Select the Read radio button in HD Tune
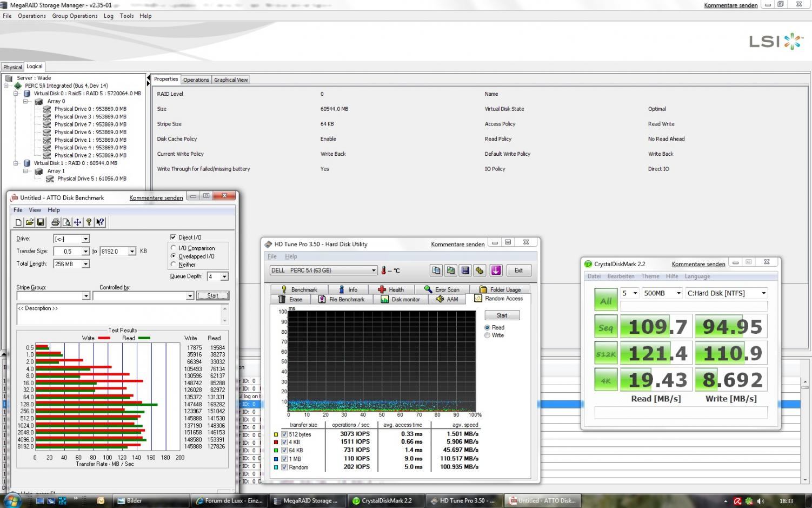The height and width of the screenshot is (508, 812). (x=487, y=327)
